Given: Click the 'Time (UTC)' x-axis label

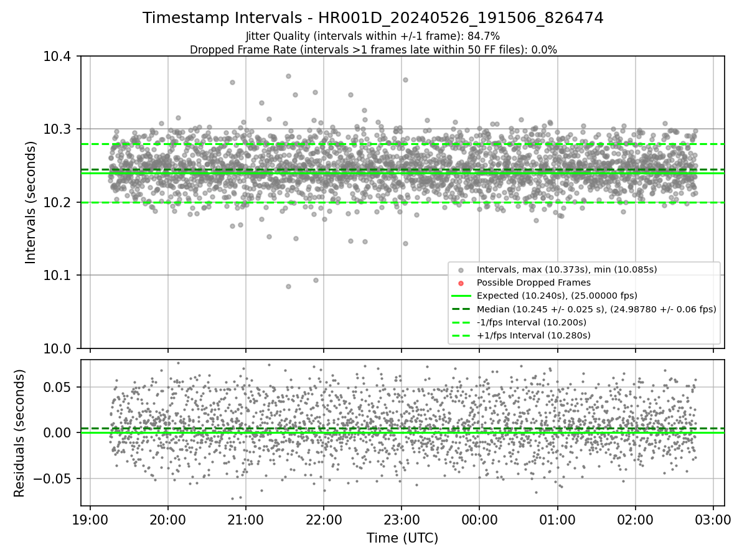Looking at the screenshot, I should 402,538.
